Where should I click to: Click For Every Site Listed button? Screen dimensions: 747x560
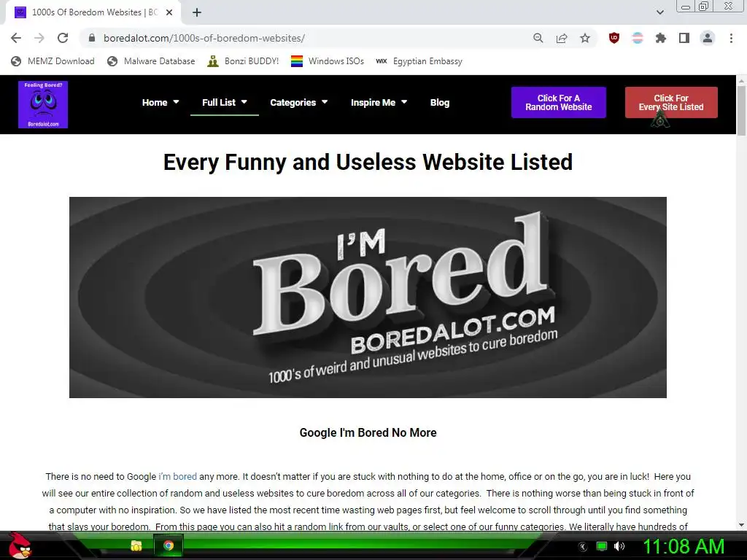pyautogui.click(x=671, y=102)
